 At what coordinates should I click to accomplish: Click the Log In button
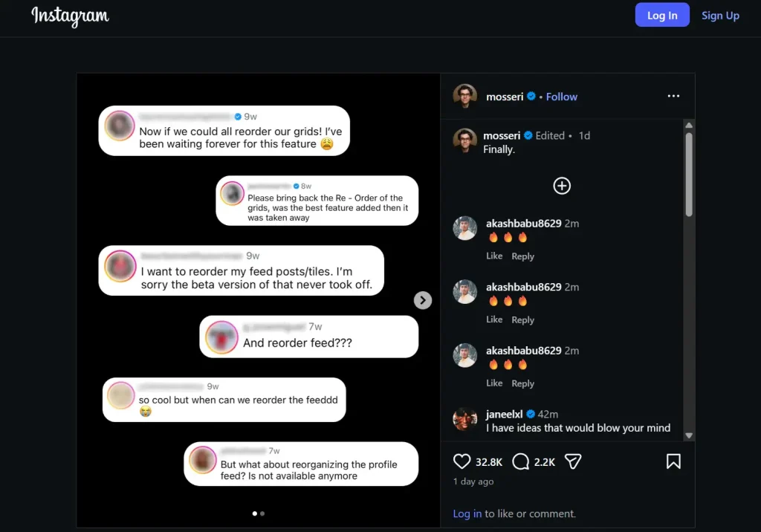662,15
